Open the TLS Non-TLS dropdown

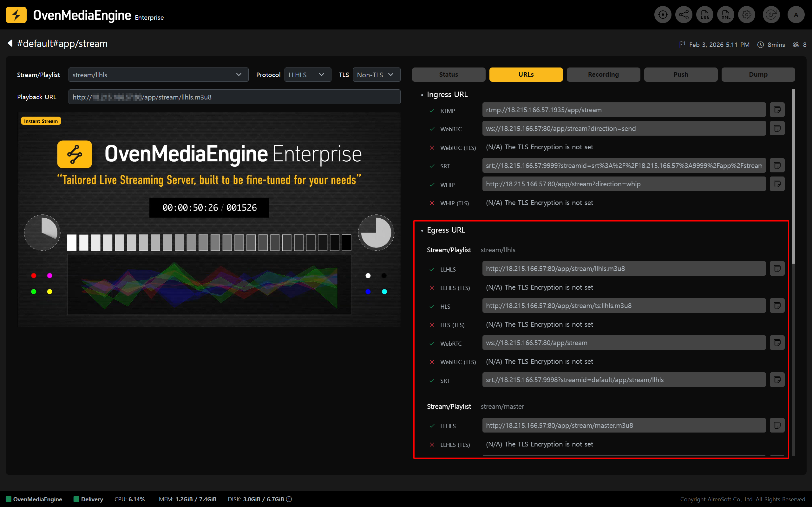(x=376, y=75)
